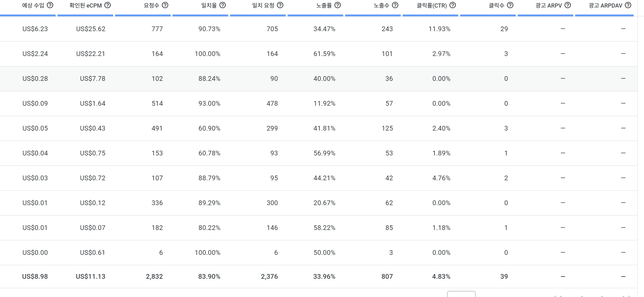Click the 노출수 column header label
Image resolution: width=644 pixels, height=297 pixels.
click(x=381, y=5)
